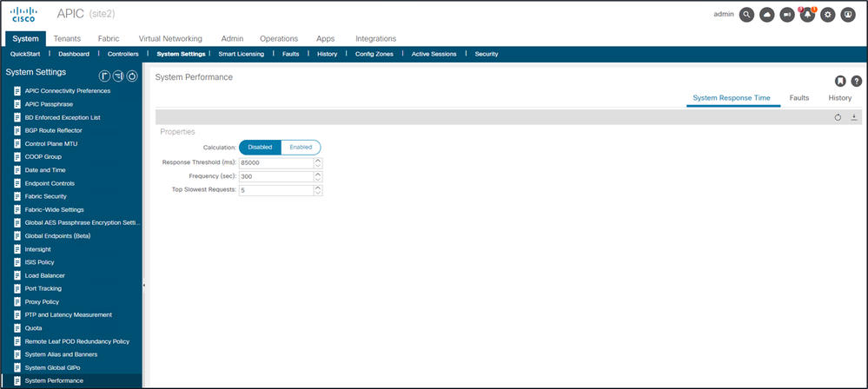The image size is (868, 389).
Task: Decrease Frequency with the down arrow
Action: click(318, 179)
